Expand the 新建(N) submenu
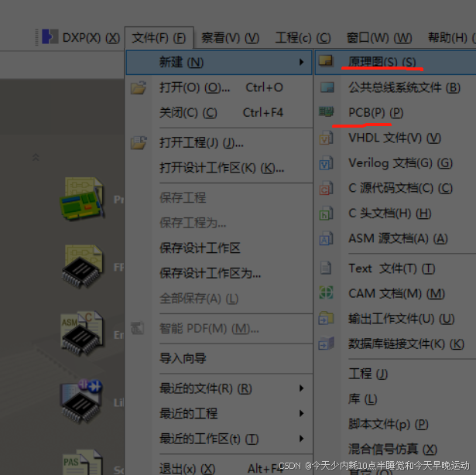Image resolution: width=476 pixels, height=475 pixels. pos(219,63)
